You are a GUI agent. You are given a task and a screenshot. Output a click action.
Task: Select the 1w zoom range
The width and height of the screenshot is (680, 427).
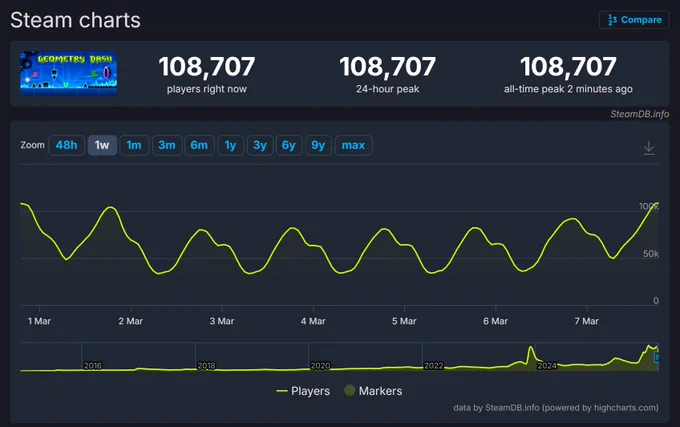(x=102, y=145)
